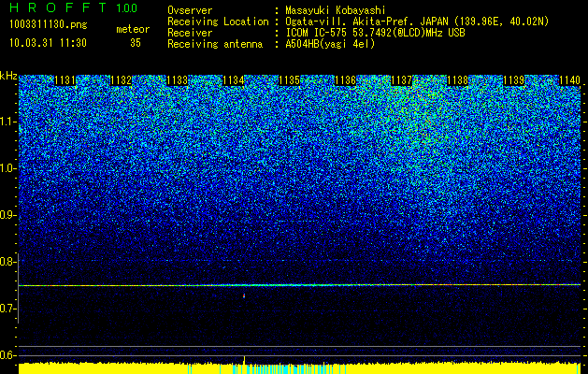
Task: Click the 1140 time marker
Action: click(569, 80)
